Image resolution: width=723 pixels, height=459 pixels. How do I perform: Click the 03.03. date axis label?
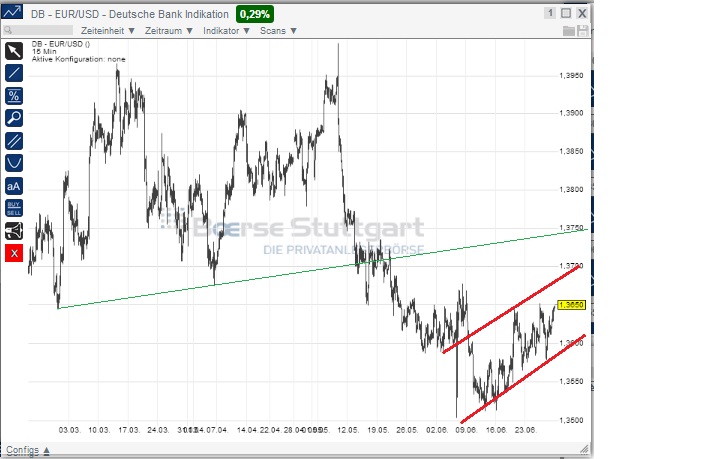tap(70, 430)
